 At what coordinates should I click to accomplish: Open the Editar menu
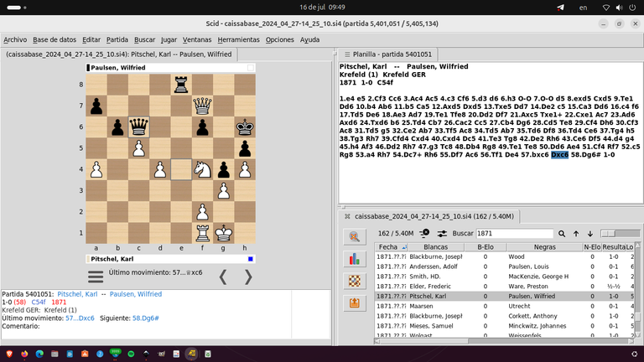(x=91, y=40)
